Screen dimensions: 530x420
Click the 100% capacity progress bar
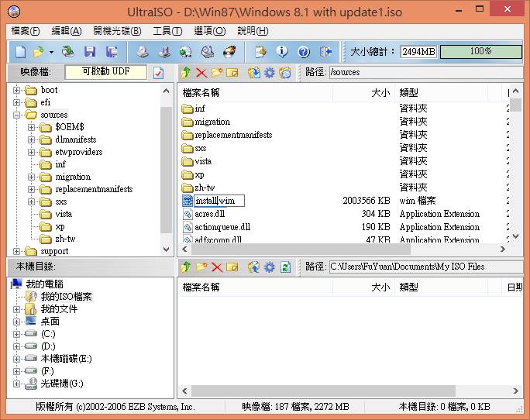(481, 52)
